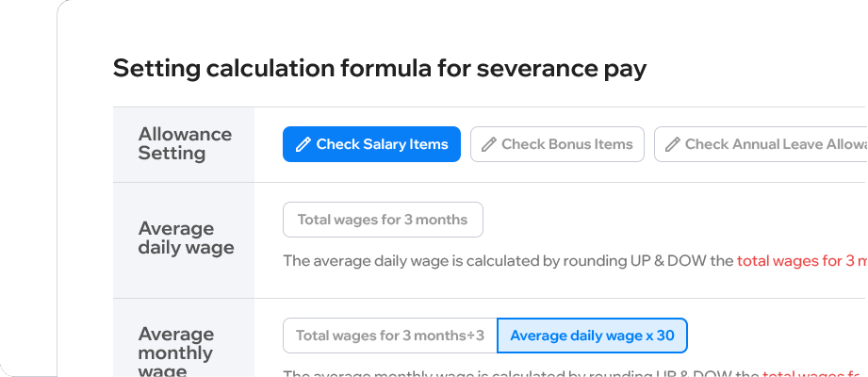
Task: Click the UP & DOW text in daily wage description
Action: [671, 261]
